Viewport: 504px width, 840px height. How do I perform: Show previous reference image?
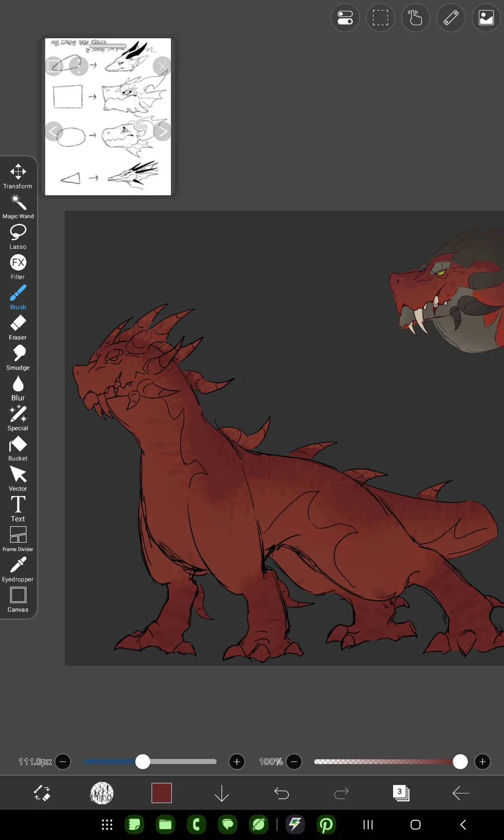(x=54, y=132)
